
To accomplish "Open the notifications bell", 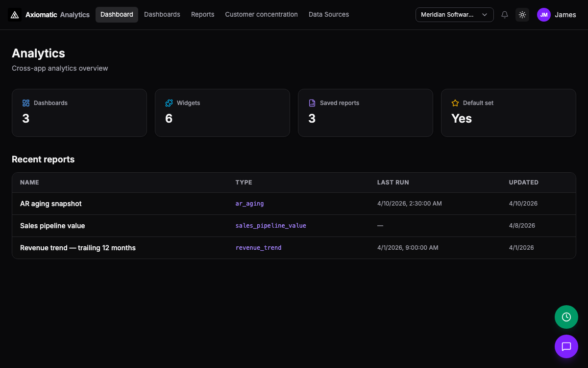I will 505,15.
